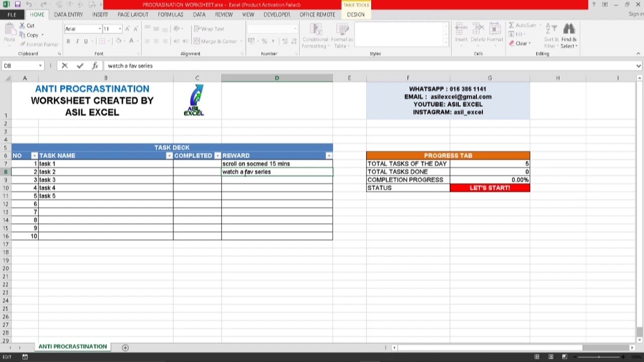Click into the formula bar text
The image size is (644, 362).
130,66
